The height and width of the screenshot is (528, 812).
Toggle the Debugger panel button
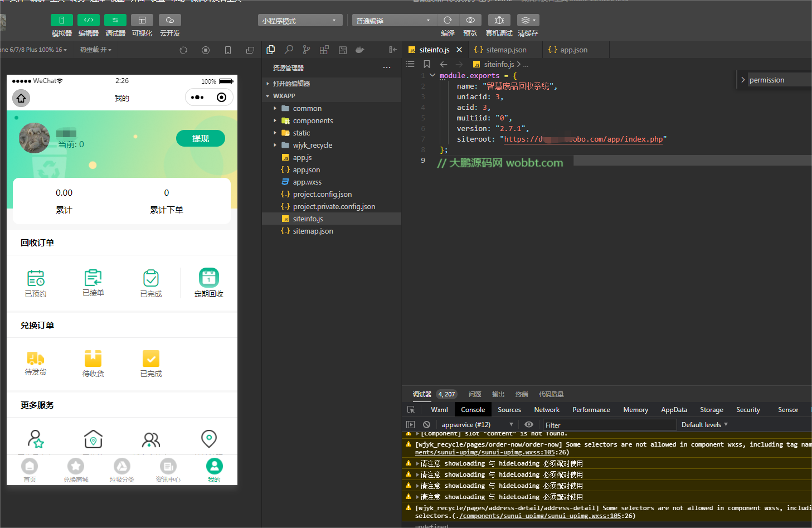115,20
